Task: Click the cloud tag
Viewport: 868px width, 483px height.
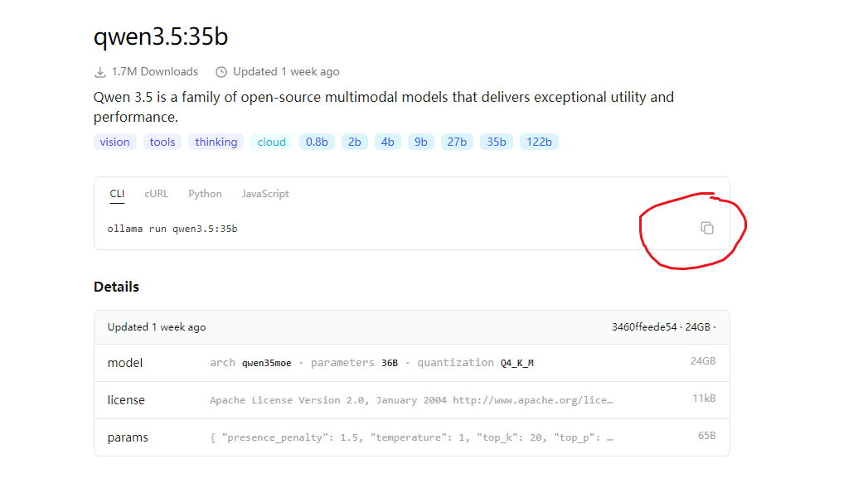Action: (271, 142)
